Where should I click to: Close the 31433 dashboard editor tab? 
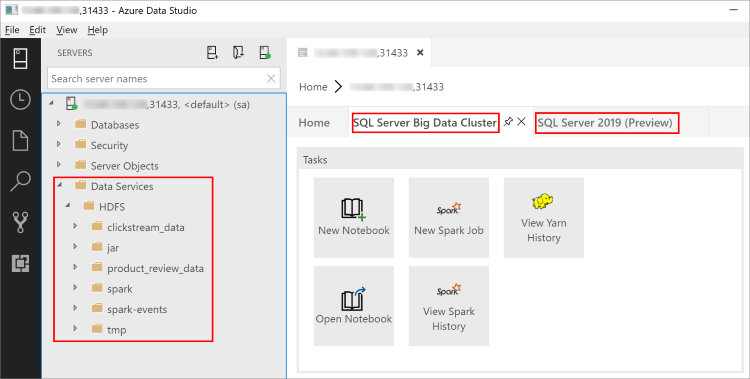[420, 53]
